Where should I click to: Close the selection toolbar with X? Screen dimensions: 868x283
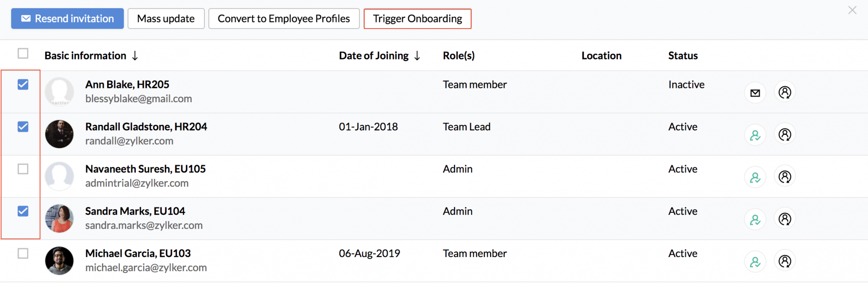pyautogui.click(x=852, y=10)
